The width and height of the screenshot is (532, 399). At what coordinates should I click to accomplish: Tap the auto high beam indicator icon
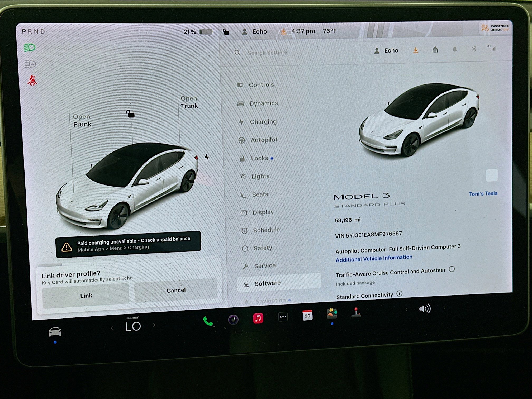pyautogui.click(x=30, y=64)
